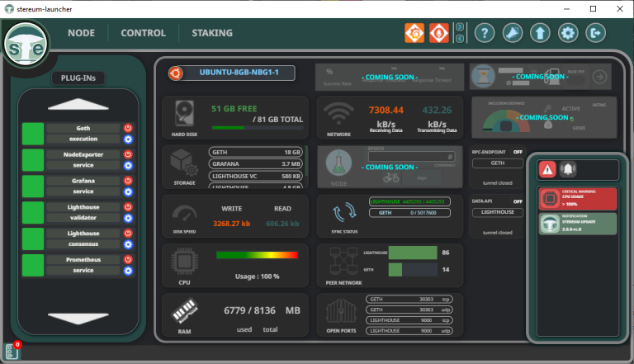Show alerts with red warning triangle

coord(547,169)
